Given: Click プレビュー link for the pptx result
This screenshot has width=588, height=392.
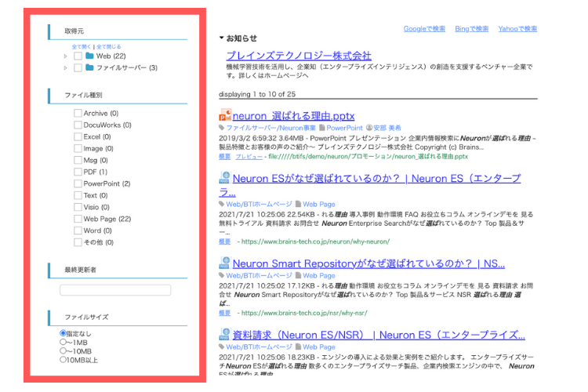Looking at the screenshot, I should 249,157.
